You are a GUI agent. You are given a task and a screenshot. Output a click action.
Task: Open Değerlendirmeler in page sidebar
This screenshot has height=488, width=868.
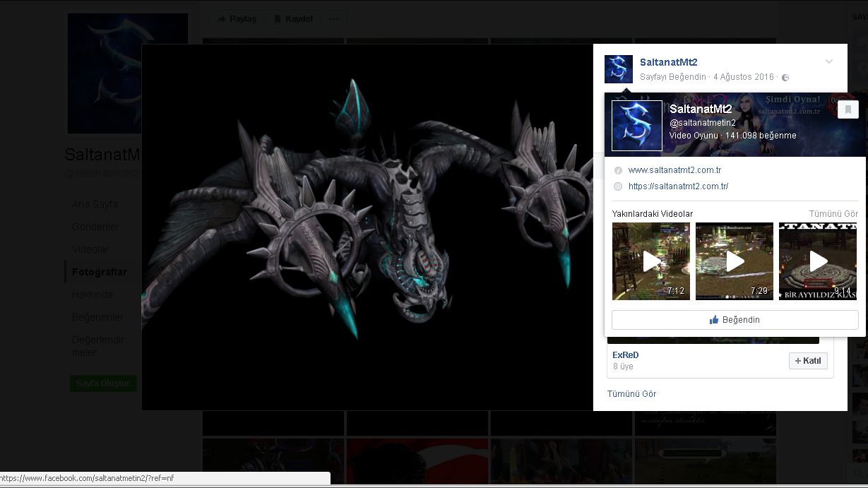click(97, 346)
